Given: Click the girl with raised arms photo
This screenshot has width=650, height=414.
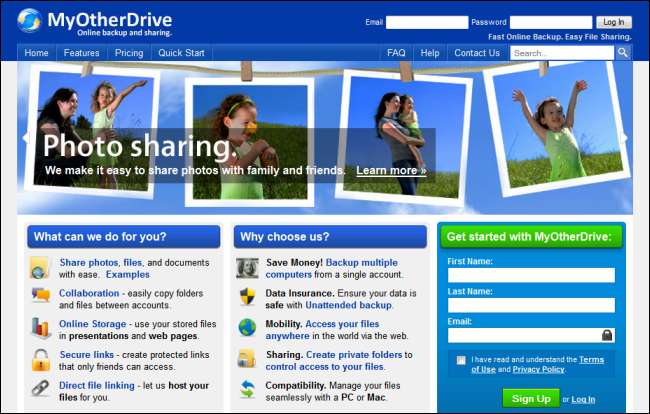Looking at the screenshot, I should point(558,128).
